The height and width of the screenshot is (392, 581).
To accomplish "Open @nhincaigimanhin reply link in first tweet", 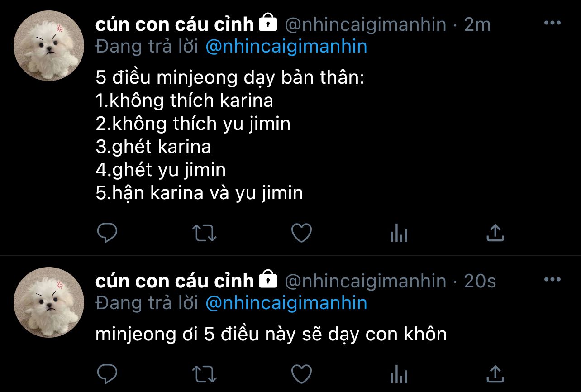I will (x=286, y=46).
